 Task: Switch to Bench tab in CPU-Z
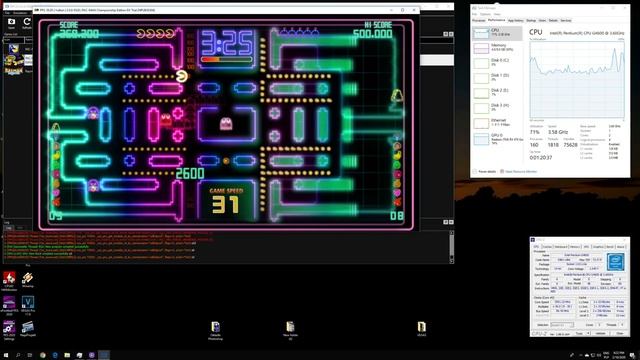coord(610,247)
